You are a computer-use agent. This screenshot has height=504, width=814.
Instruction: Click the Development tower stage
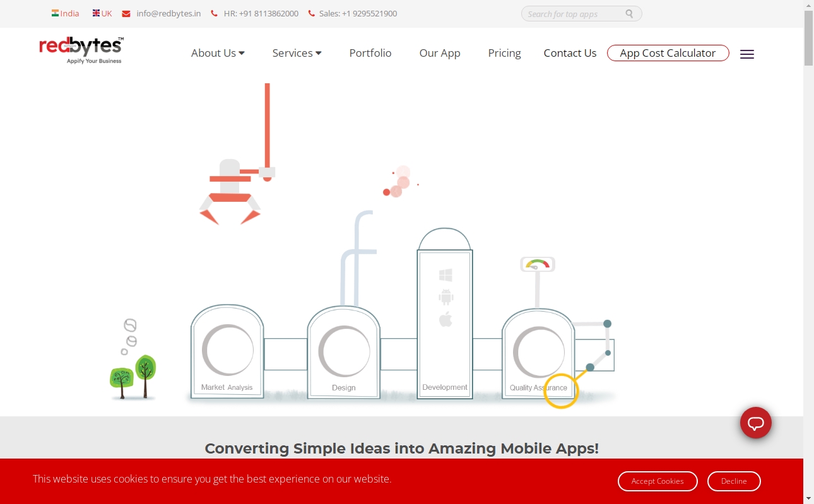(445, 313)
